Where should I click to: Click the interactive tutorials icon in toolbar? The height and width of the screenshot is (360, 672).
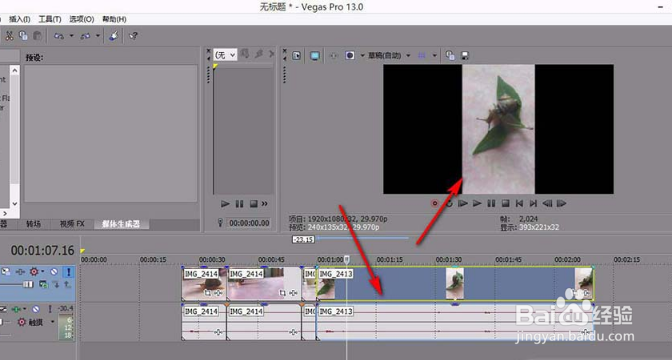click(x=114, y=36)
